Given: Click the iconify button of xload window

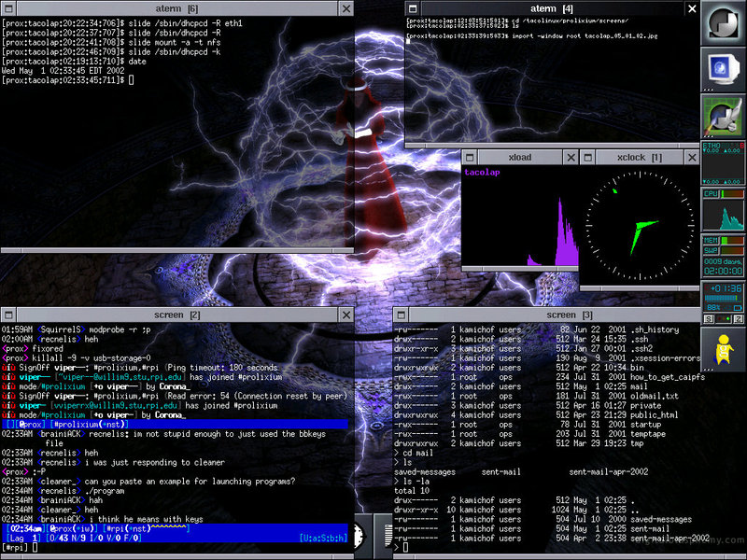Looking at the screenshot, I should tap(470, 157).
